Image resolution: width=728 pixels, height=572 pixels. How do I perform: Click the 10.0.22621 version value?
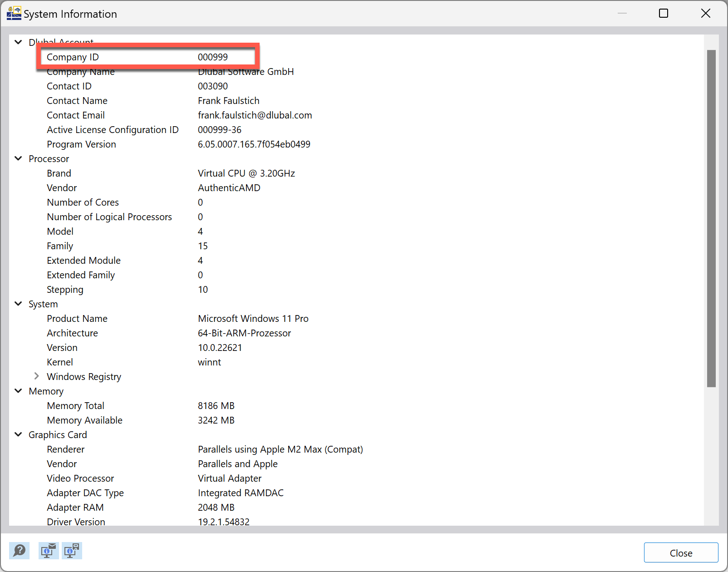click(220, 348)
